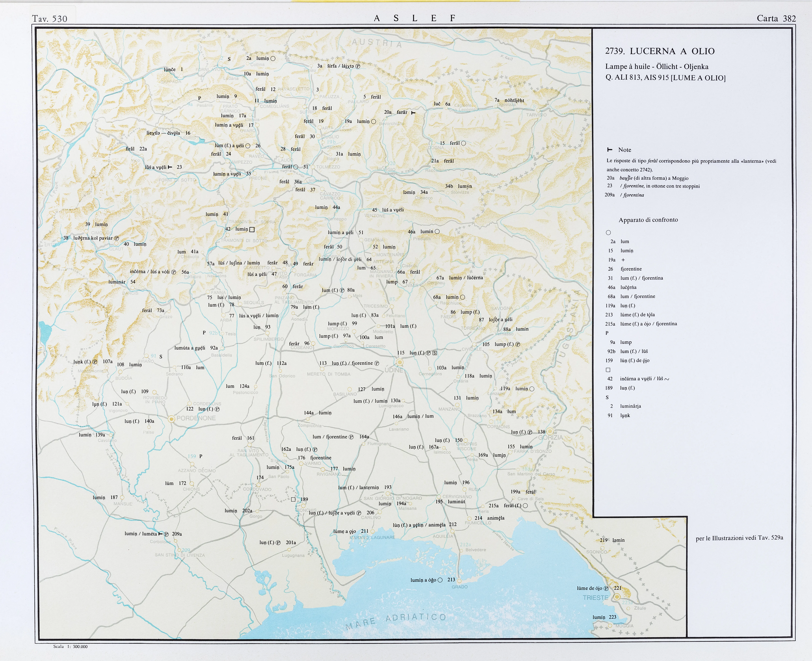Click the note flag symbol beside 20a farár
The height and width of the screenshot is (661, 812).
(x=413, y=113)
